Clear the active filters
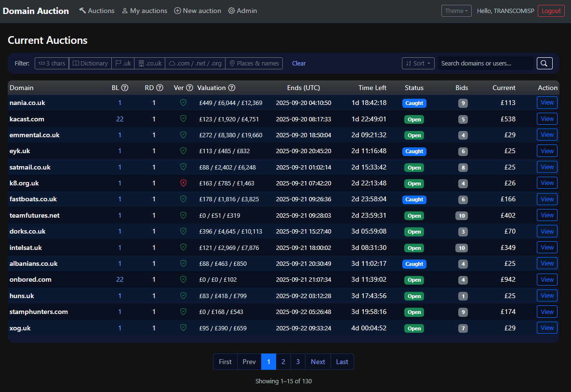Viewport: 571px width, 392px height. pyautogui.click(x=299, y=63)
